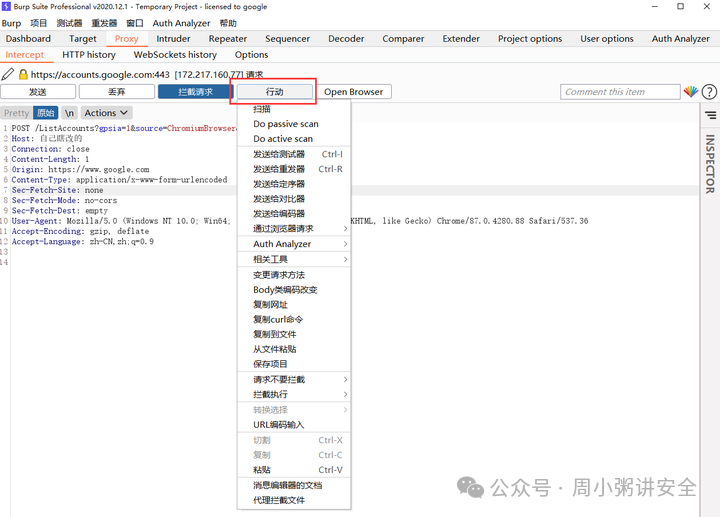
Task: Choose 粘贴 paste menu entry
Action: [x=294, y=470]
